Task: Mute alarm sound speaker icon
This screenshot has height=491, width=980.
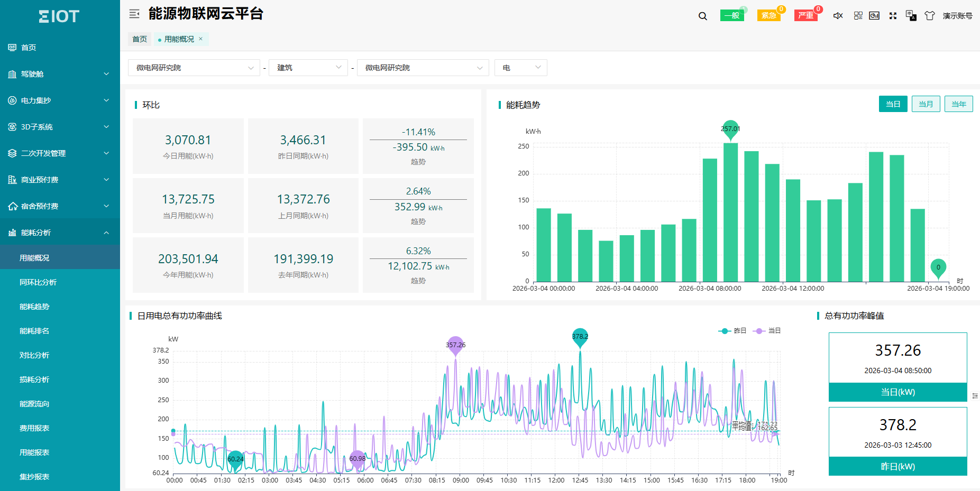Action: click(838, 16)
